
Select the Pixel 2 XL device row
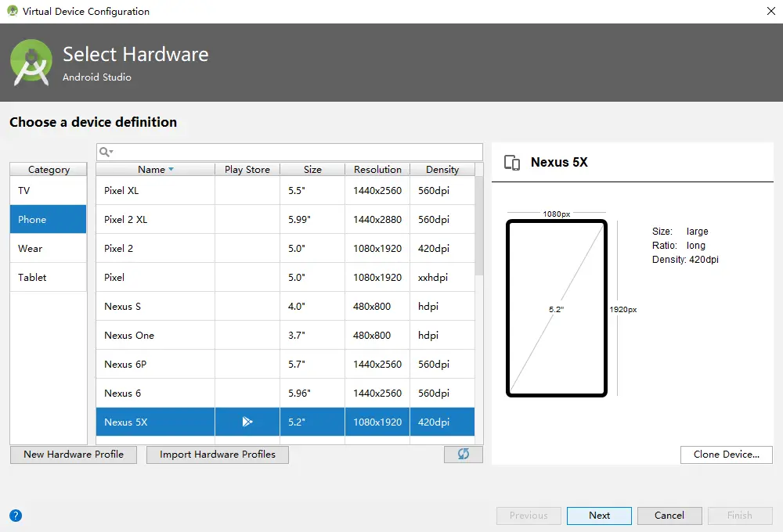click(285, 220)
